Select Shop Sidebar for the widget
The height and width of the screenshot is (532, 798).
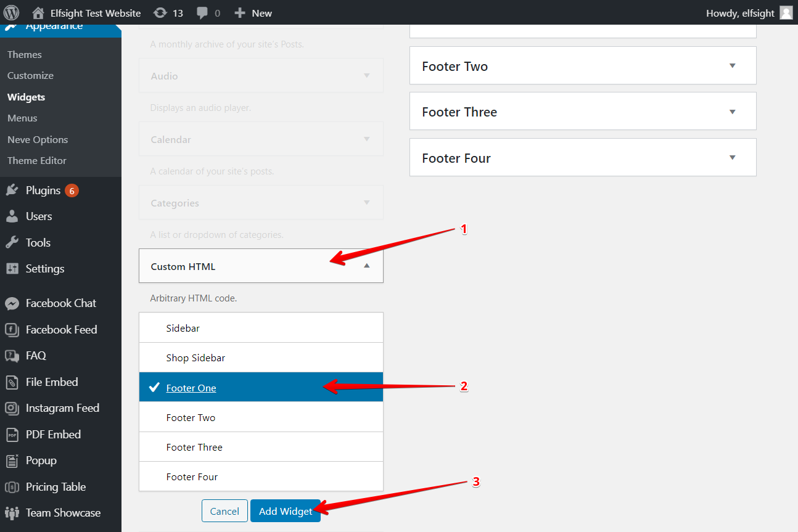pyautogui.click(x=195, y=356)
